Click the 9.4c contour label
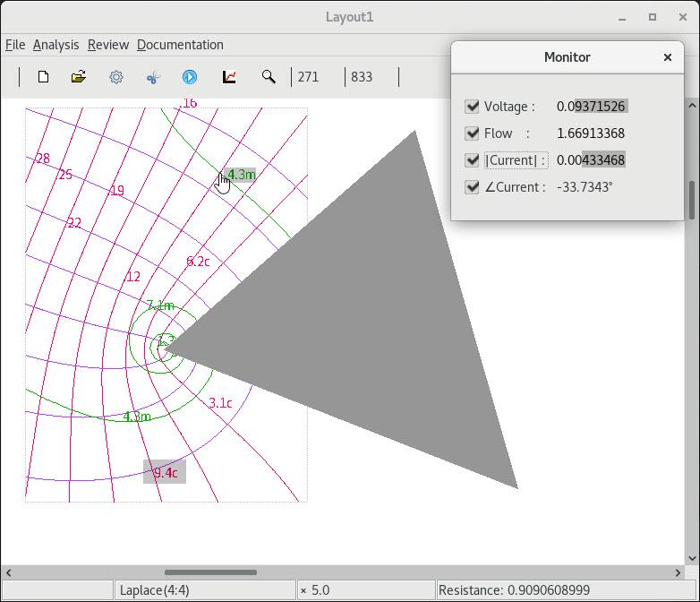Image resolution: width=700 pixels, height=602 pixels. [165, 473]
